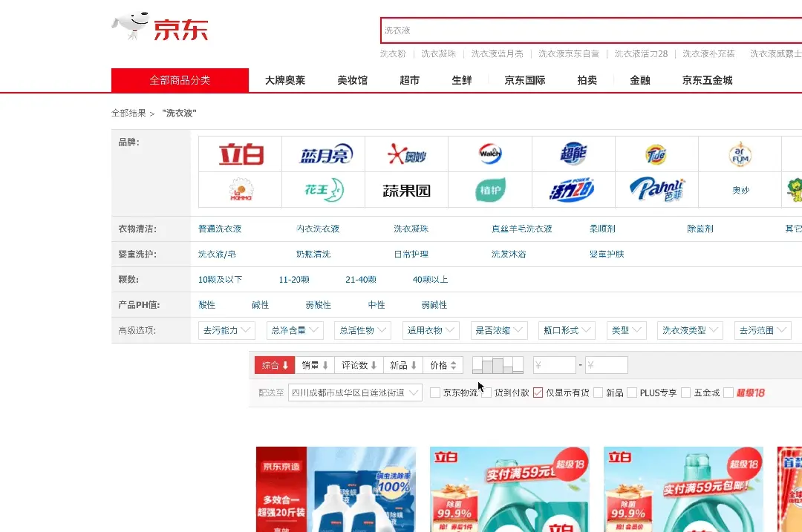The image size is (802, 532).
Task: Tick the PLUS专享 checkbox
Action: click(x=632, y=393)
